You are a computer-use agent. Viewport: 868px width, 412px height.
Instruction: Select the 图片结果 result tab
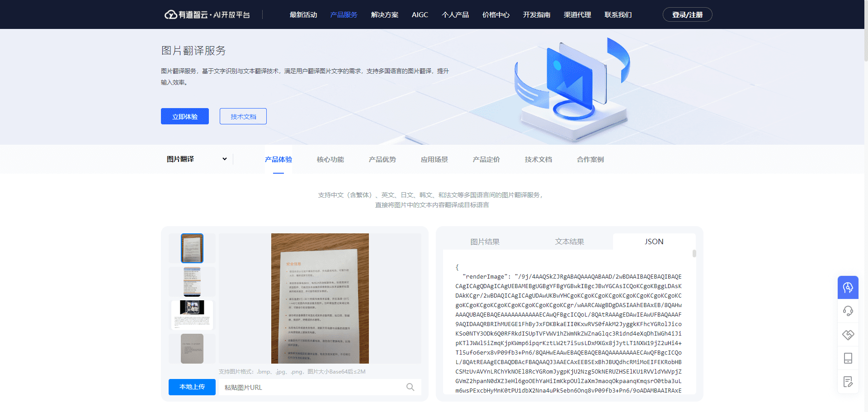(x=485, y=242)
